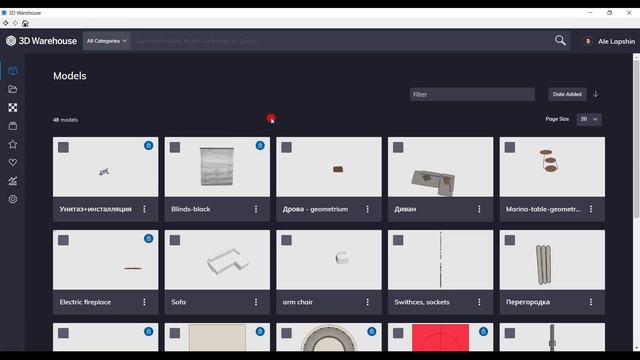The width and height of the screenshot is (640, 360).
Task: Open the Collections folder icon in sidebar
Action: pyautogui.click(x=13, y=89)
